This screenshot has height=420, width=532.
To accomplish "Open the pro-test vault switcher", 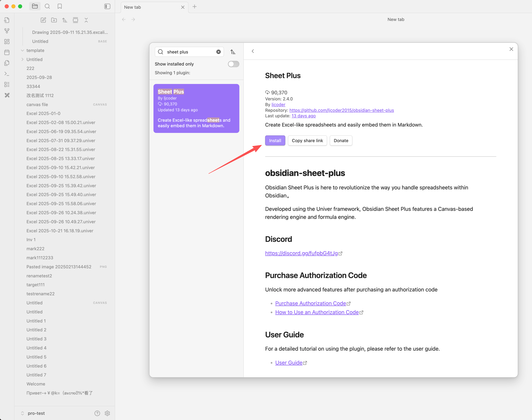I will click(36, 413).
